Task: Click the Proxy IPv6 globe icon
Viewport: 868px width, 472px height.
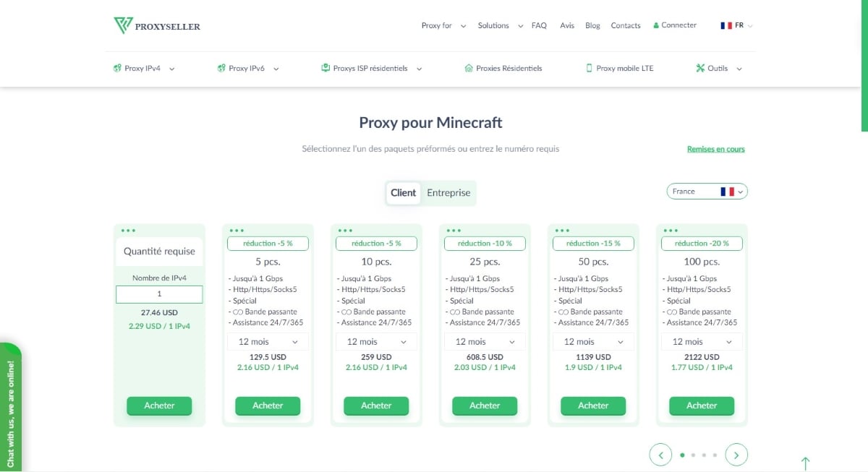Action: click(x=221, y=69)
